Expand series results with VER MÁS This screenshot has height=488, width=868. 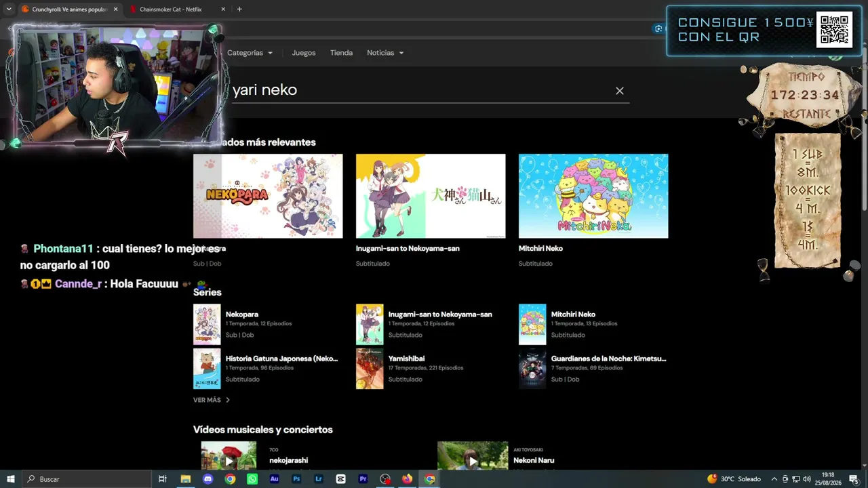click(x=212, y=400)
